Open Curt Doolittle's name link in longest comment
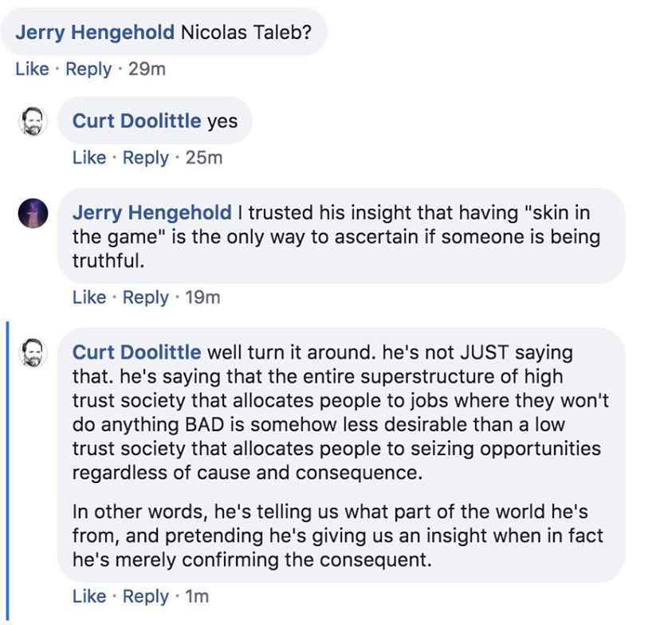 click(136, 352)
